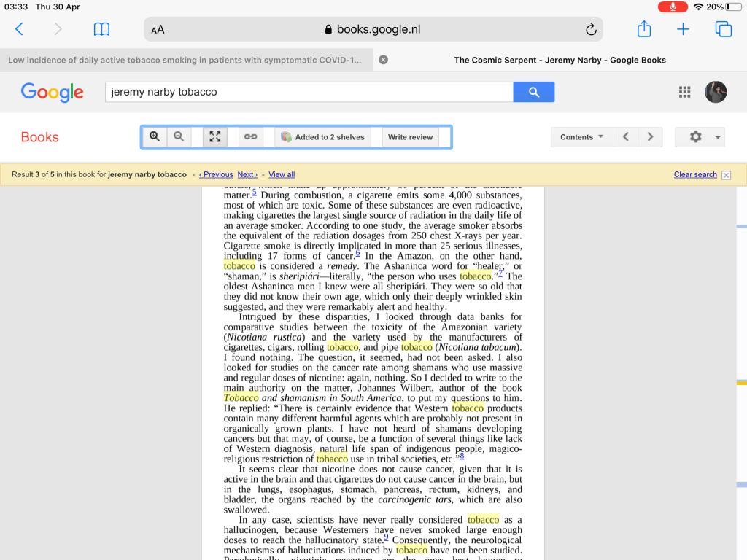Expand the Contents dropdown
The width and height of the screenshot is (747, 560).
coord(581,137)
